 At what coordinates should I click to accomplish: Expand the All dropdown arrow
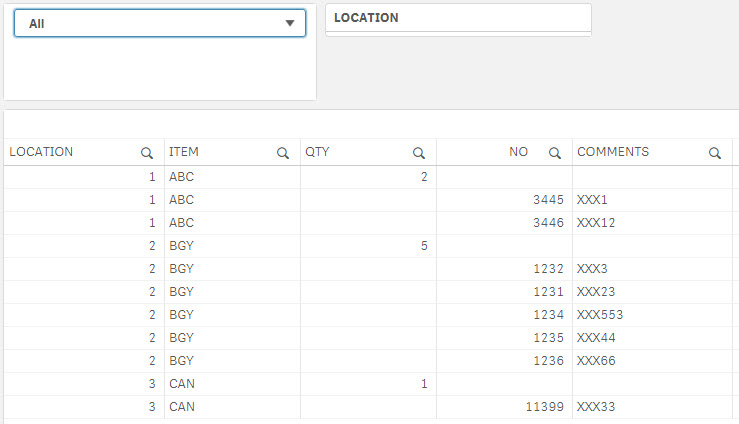[x=290, y=23]
